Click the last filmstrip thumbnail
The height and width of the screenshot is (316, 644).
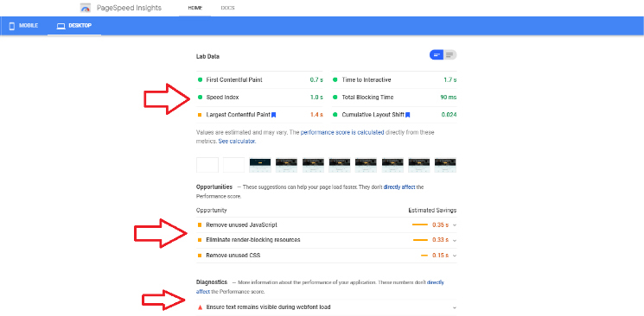click(x=446, y=165)
